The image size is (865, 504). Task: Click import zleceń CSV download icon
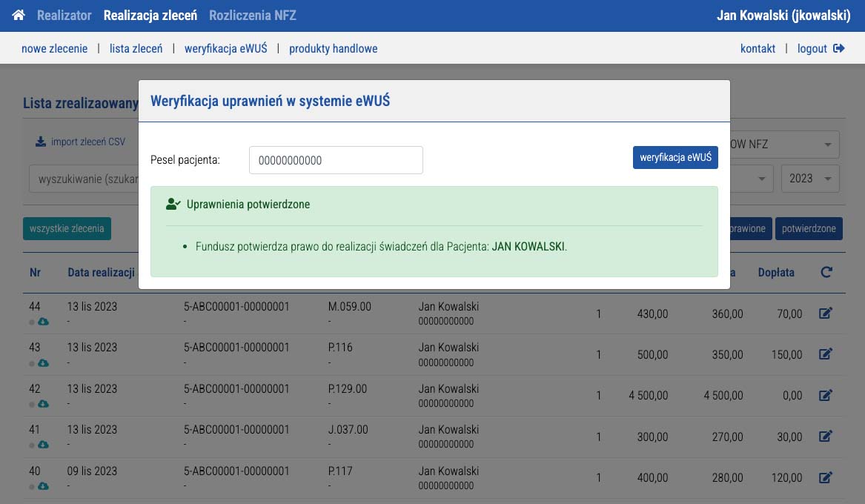(40, 142)
